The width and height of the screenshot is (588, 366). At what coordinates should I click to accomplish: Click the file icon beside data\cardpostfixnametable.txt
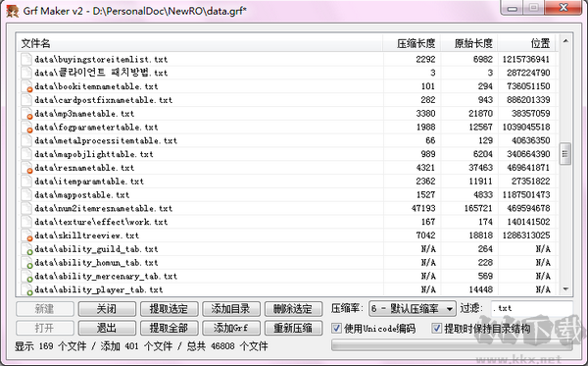[x=26, y=100]
